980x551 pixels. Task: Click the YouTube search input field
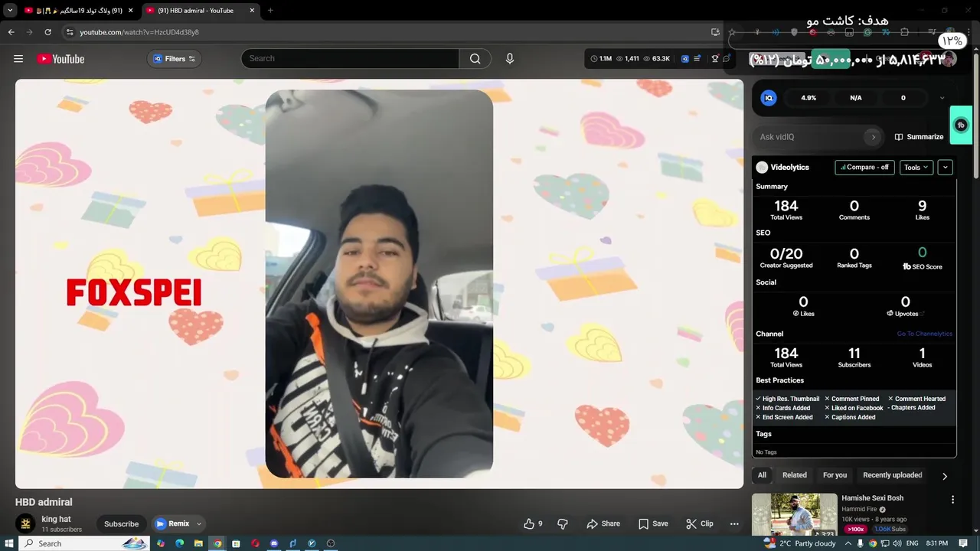pyautogui.click(x=350, y=59)
